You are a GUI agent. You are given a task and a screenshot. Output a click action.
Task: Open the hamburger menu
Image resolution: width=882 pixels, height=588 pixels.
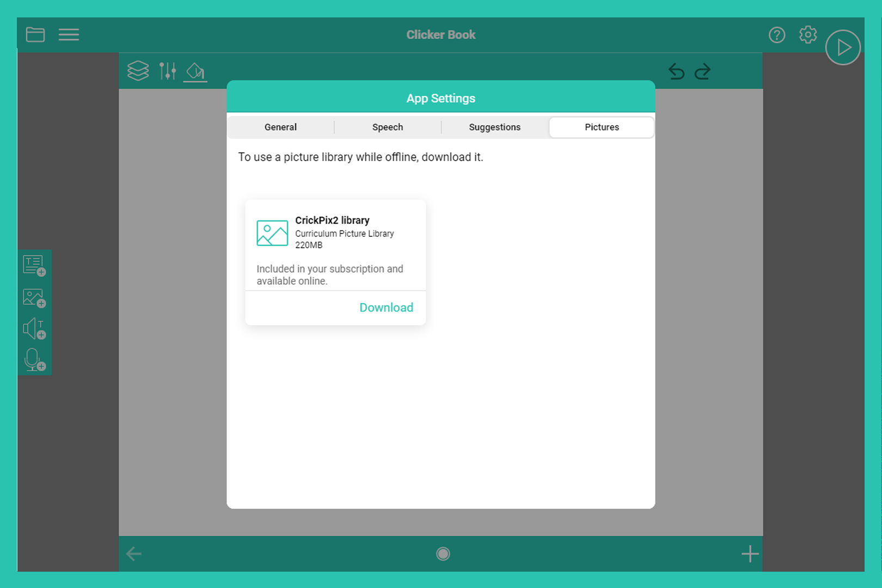coord(69,35)
